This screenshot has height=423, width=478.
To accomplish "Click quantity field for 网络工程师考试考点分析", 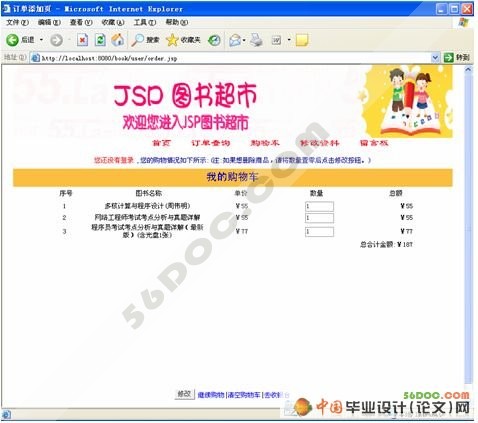I will [319, 218].
